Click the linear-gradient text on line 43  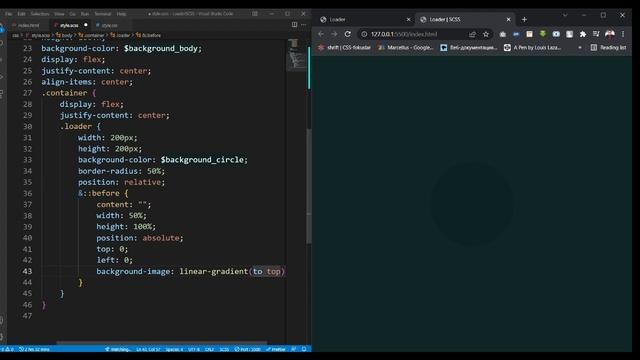pyautogui.click(x=213, y=271)
